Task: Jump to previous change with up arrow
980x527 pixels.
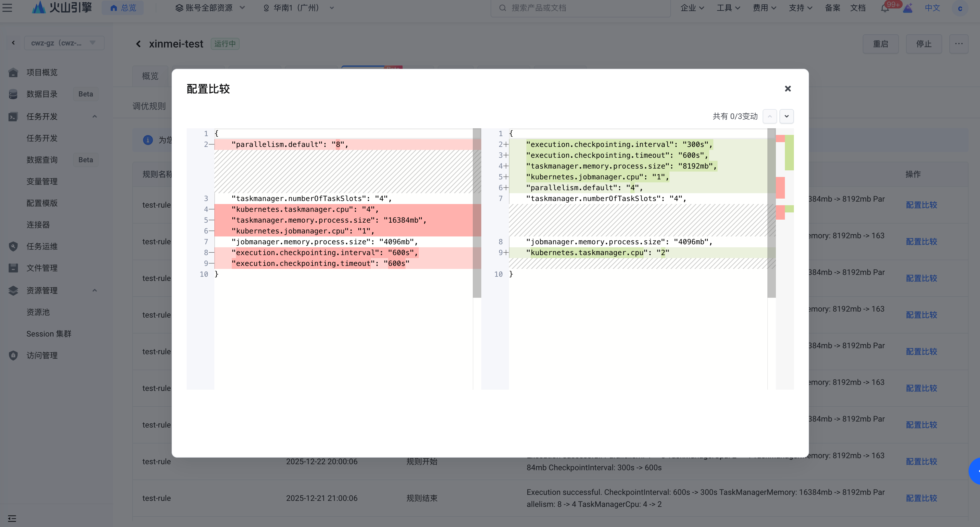Action: tap(770, 116)
